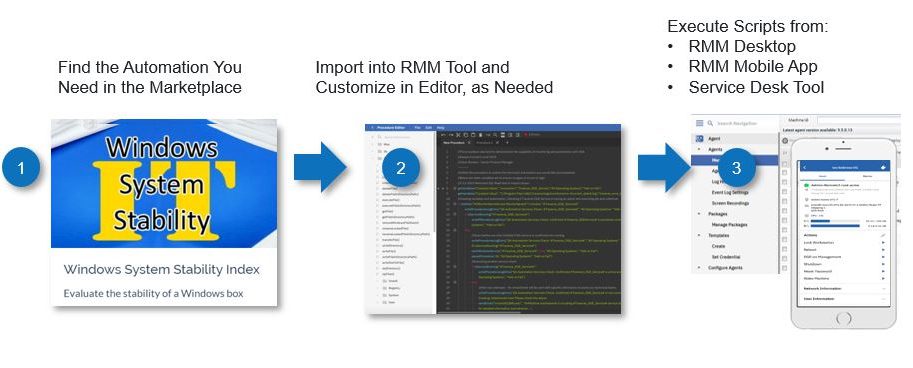Switch to the New Procedure tab
913x368 pixels.
click(454, 143)
